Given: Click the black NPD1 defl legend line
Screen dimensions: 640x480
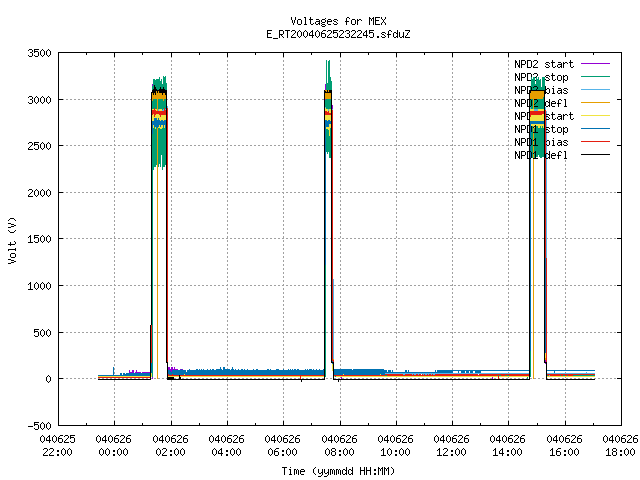Looking at the screenshot, I should (x=595, y=155).
